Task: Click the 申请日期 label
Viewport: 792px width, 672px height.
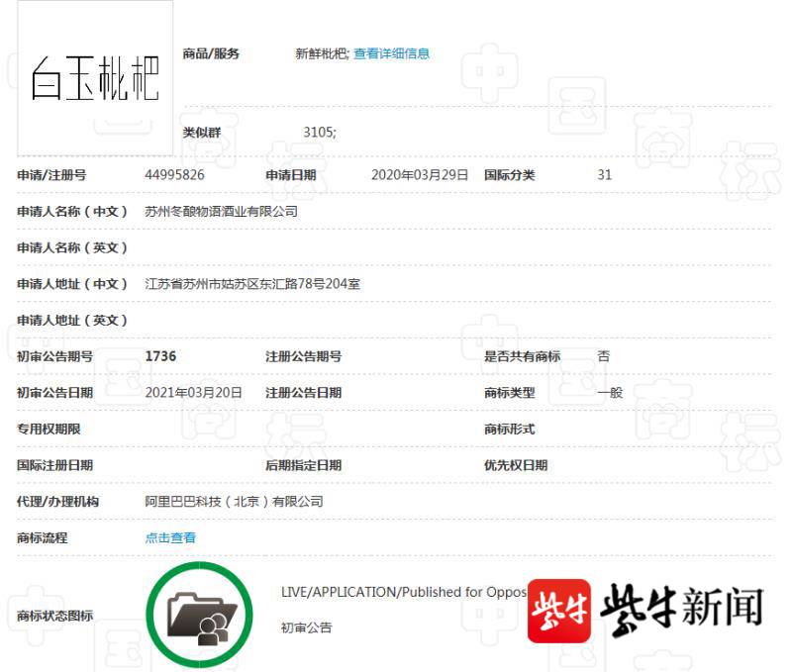Action: point(291,175)
